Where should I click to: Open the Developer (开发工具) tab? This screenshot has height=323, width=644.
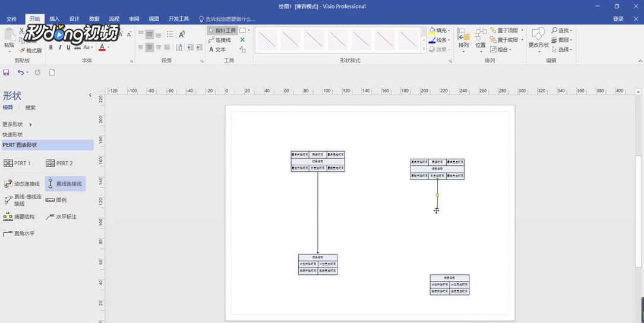tap(179, 19)
